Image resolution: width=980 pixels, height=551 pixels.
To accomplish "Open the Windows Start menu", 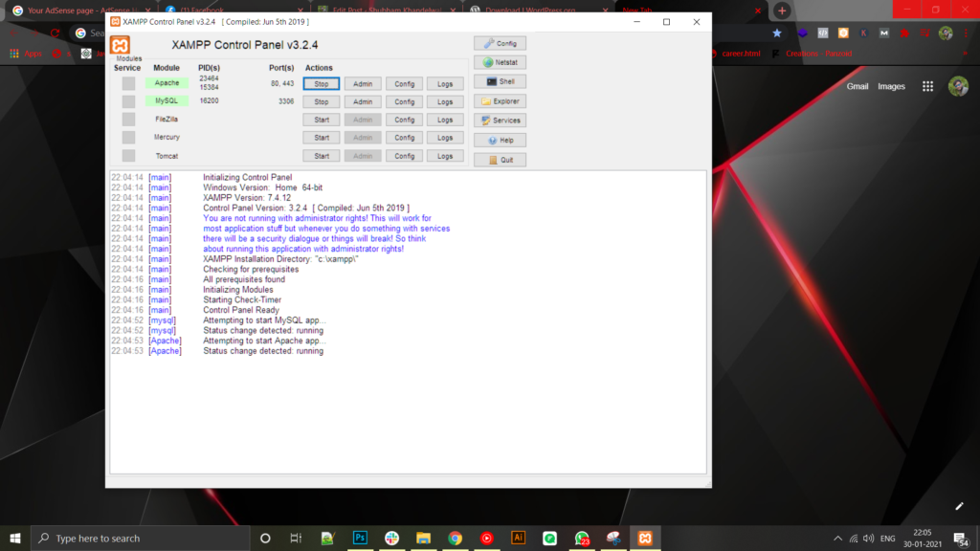I will [15, 538].
